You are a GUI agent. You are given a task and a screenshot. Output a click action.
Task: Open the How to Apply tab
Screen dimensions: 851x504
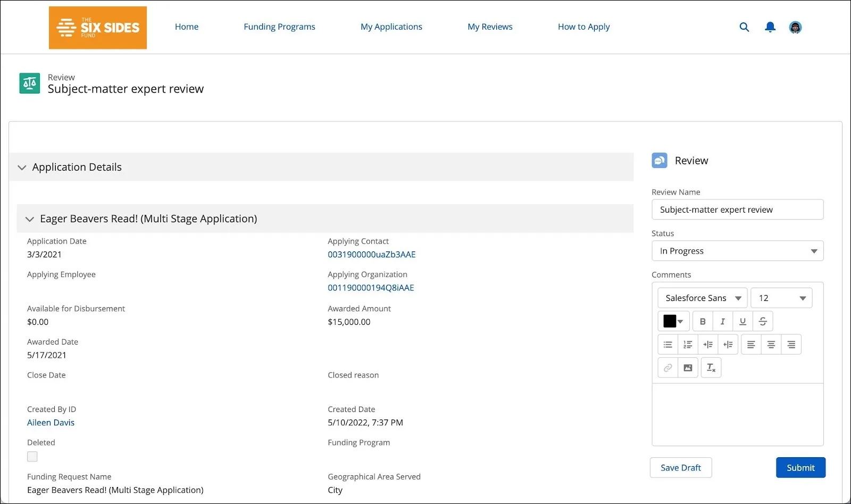(x=584, y=27)
